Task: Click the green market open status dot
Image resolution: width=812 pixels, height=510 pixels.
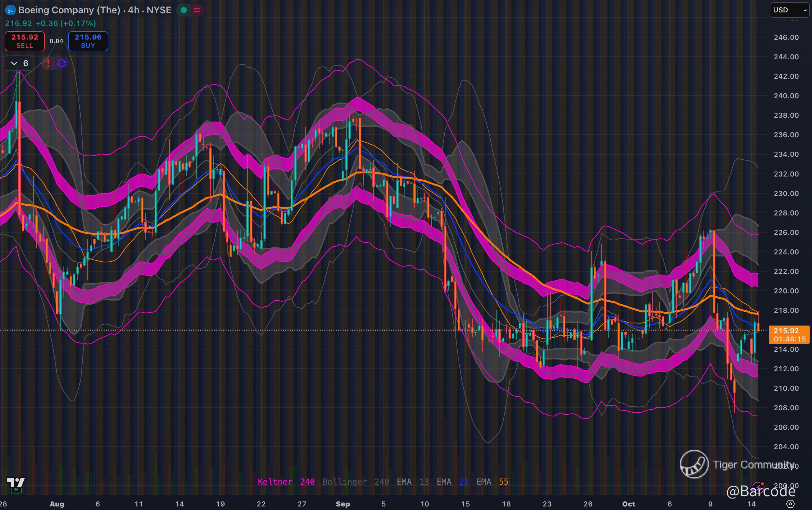Action: click(184, 10)
